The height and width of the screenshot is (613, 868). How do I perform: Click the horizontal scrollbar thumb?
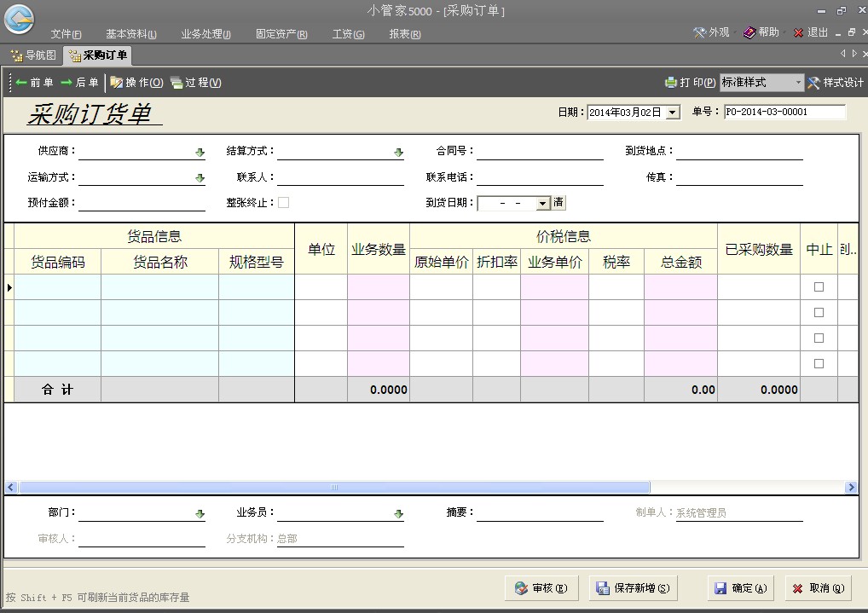pos(333,488)
